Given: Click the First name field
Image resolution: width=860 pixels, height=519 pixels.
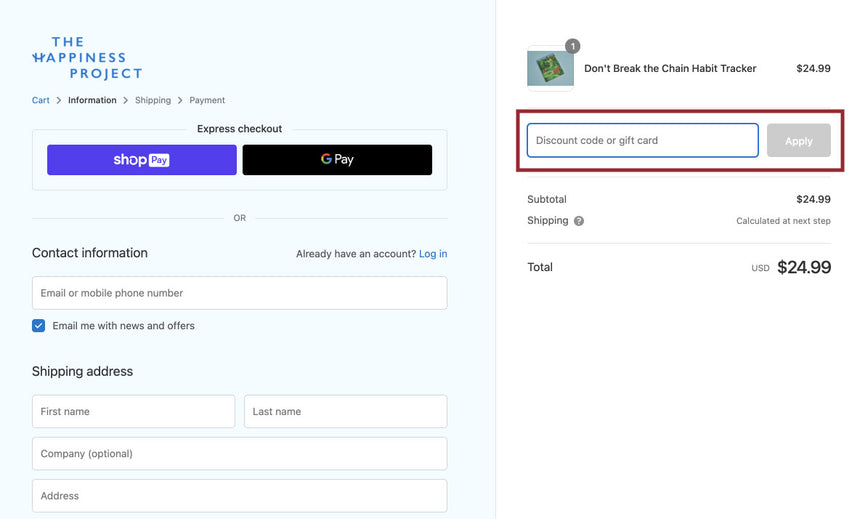Looking at the screenshot, I should (134, 411).
